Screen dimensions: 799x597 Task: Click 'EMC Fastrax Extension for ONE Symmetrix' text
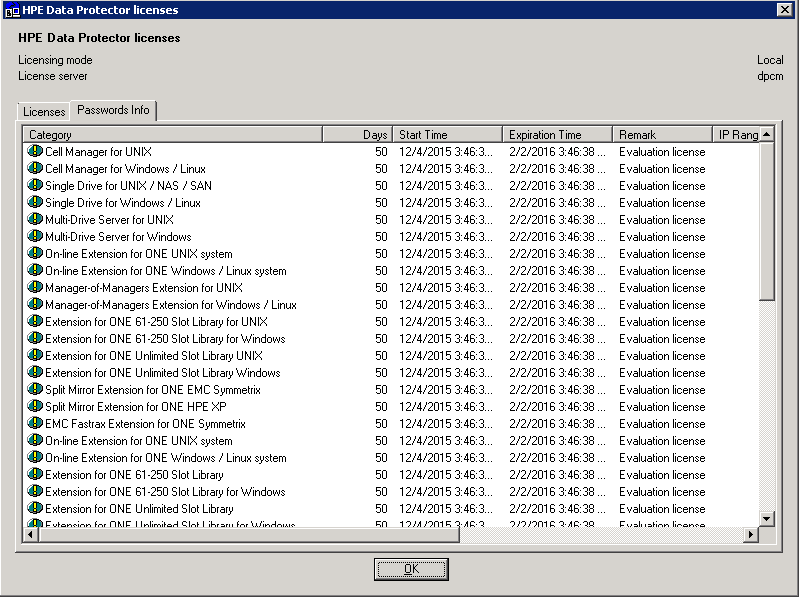click(145, 423)
